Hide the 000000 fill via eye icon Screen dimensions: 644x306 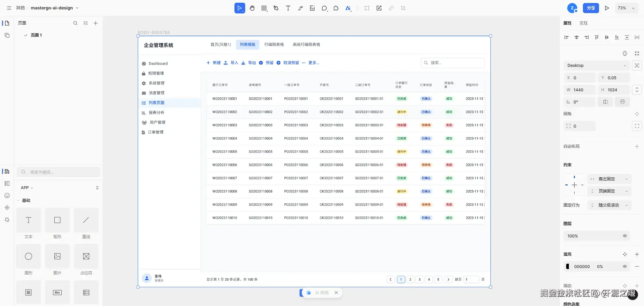coord(625,266)
